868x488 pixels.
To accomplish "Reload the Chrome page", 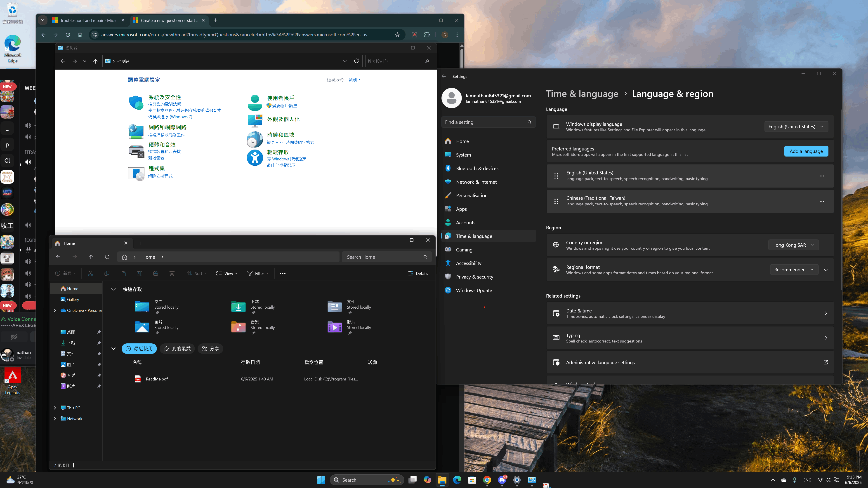I will [x=68, y=35].
